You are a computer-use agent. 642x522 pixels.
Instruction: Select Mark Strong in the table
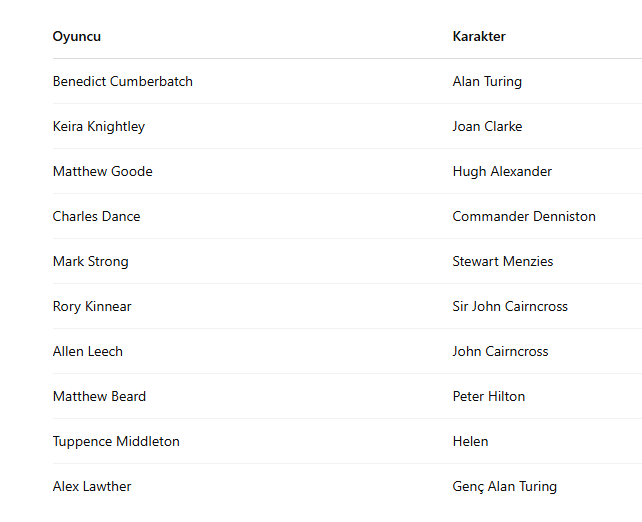91,262
